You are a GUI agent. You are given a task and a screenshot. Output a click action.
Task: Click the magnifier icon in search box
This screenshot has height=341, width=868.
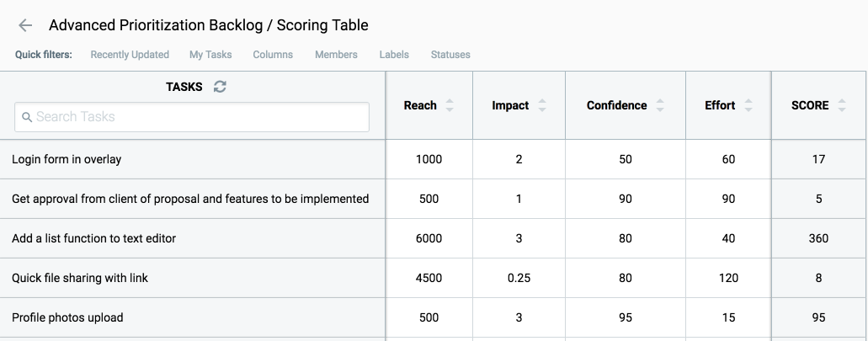(27, 118)
